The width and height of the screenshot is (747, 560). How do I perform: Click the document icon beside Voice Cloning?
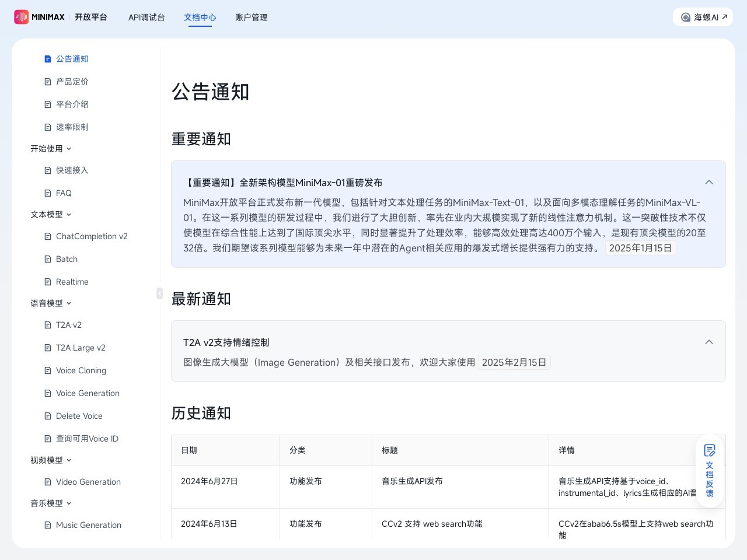coord(48,370)
